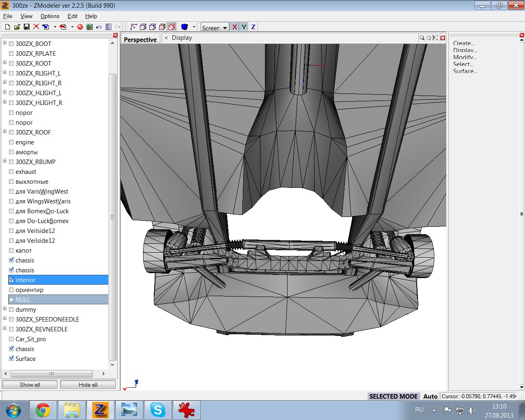Check the exhaust object checkbox
The height and width of the screenshot is (420, 525).
pos(11,171)
